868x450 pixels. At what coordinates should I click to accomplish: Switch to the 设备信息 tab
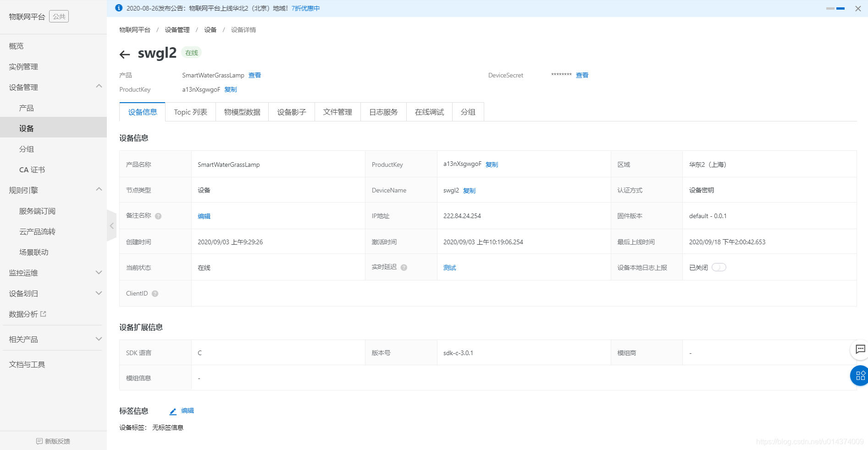[x=142, y=112]
